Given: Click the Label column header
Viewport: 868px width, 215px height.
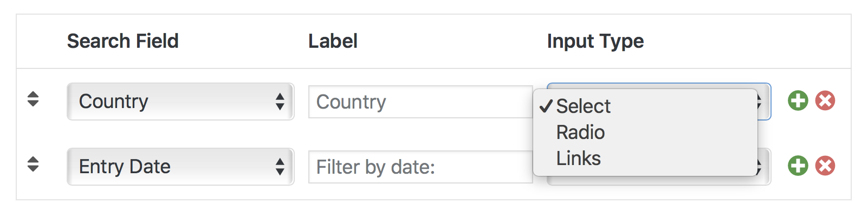Looking at the screenshot, I should click(x=333, y=41).
